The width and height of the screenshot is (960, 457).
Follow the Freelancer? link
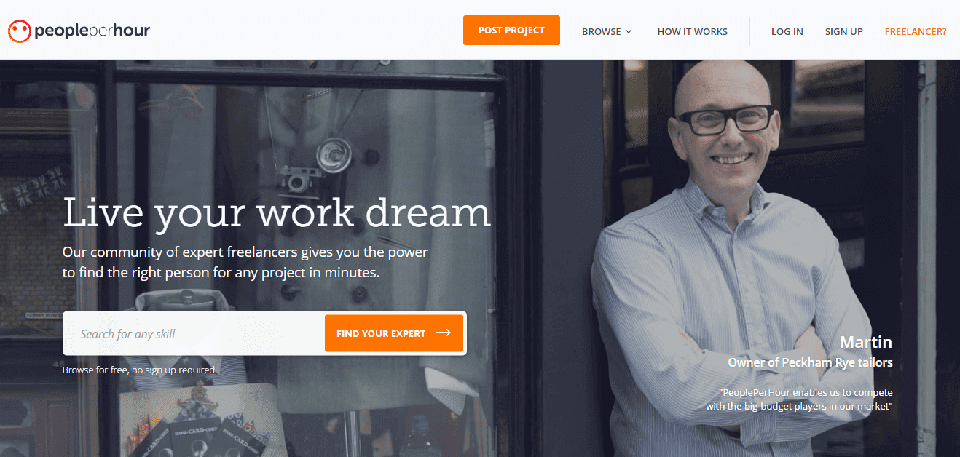click(x=915, y=31)
